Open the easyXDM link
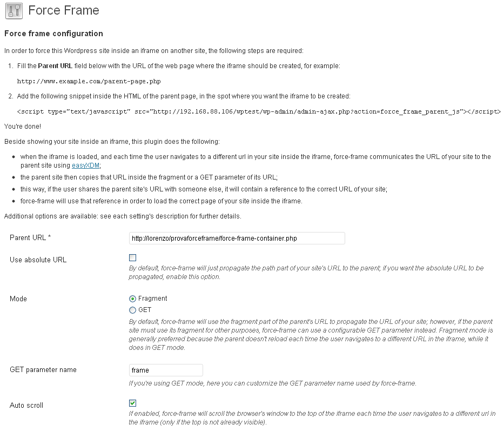 click(x=85, y=165)
